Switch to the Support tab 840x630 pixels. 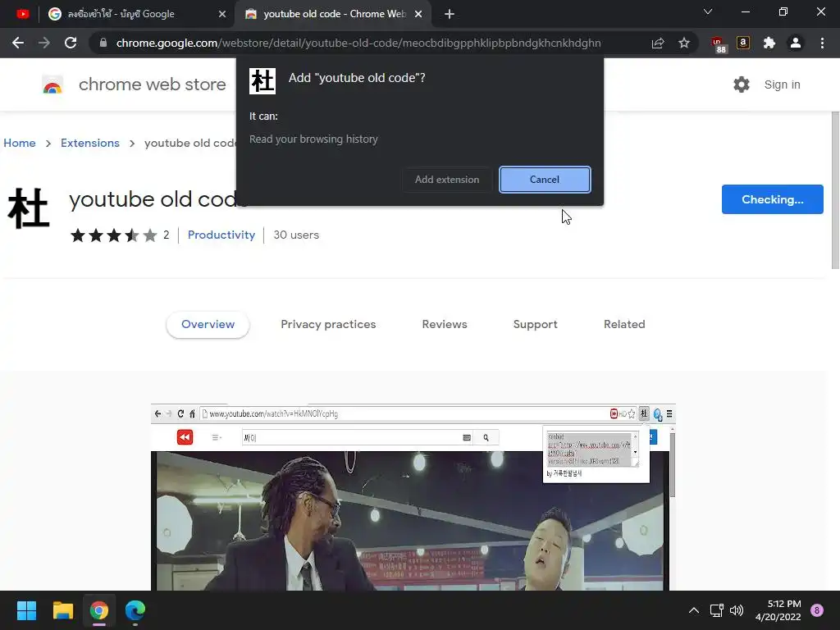tap(535, 324)
